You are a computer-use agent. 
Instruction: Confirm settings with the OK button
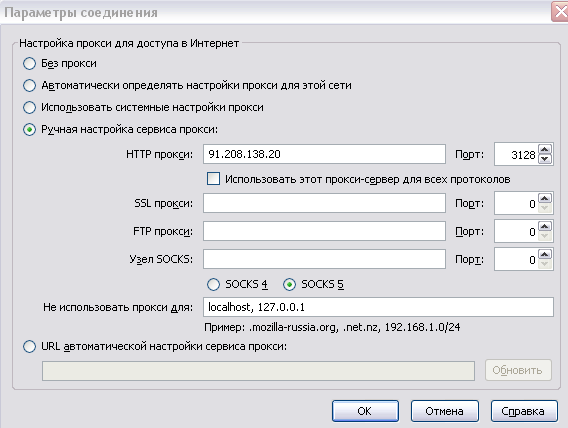365,411
